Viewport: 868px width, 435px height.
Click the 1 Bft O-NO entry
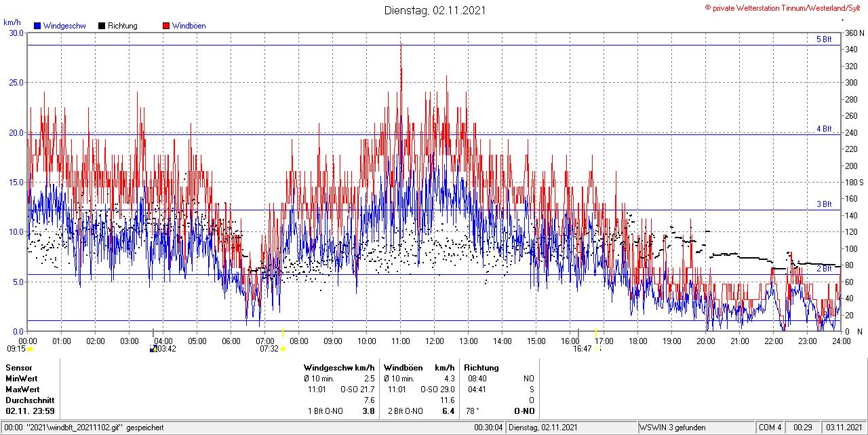325,411
